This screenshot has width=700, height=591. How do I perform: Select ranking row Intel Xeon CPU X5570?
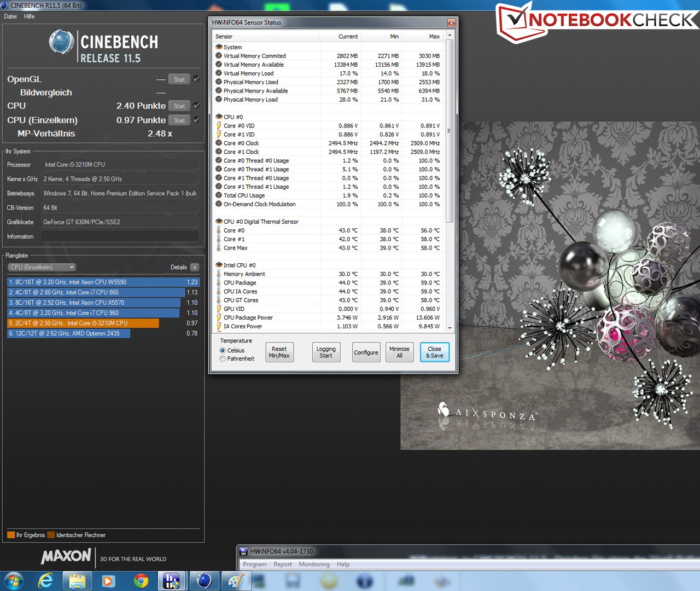click(x=103, y=303)
